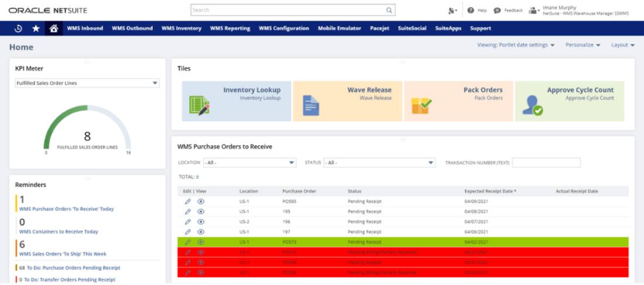The image size is (644, 285).
Task: Expand the STATUS filter dropdown
Action: pos(379,163)
